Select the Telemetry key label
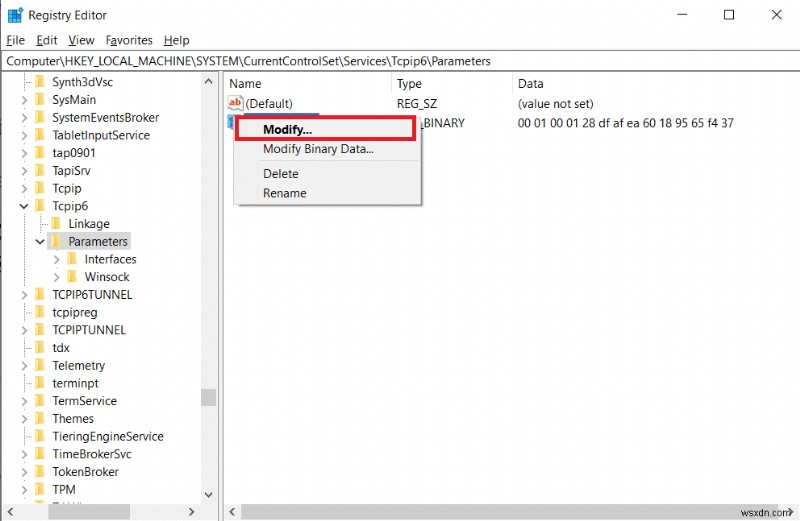 click(79, 365)
